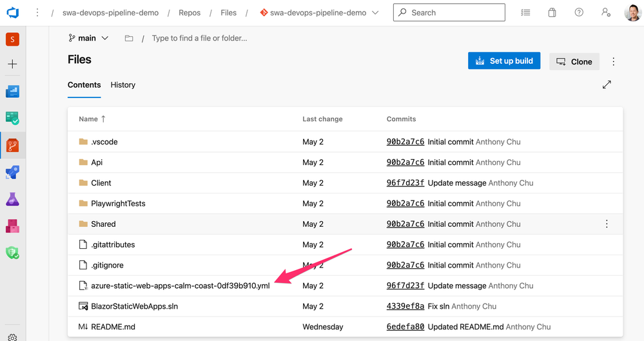Screen dimensions: 644x341
Task: Open the swa-devops-pipeline-demo repository dropdown
Action: 319,12
